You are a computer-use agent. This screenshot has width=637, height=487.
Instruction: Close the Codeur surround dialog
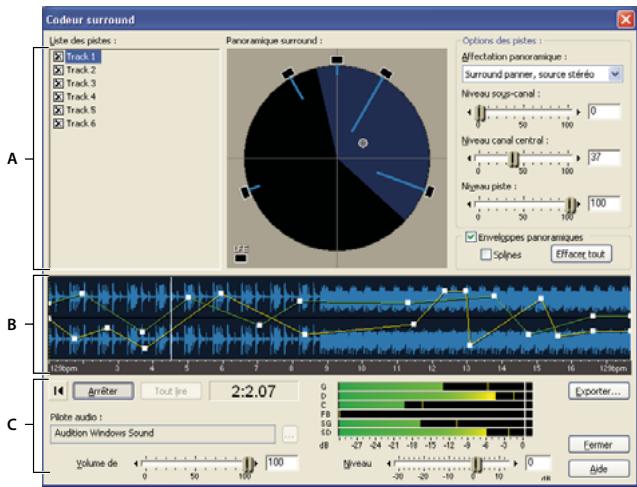tap(625, 19)
